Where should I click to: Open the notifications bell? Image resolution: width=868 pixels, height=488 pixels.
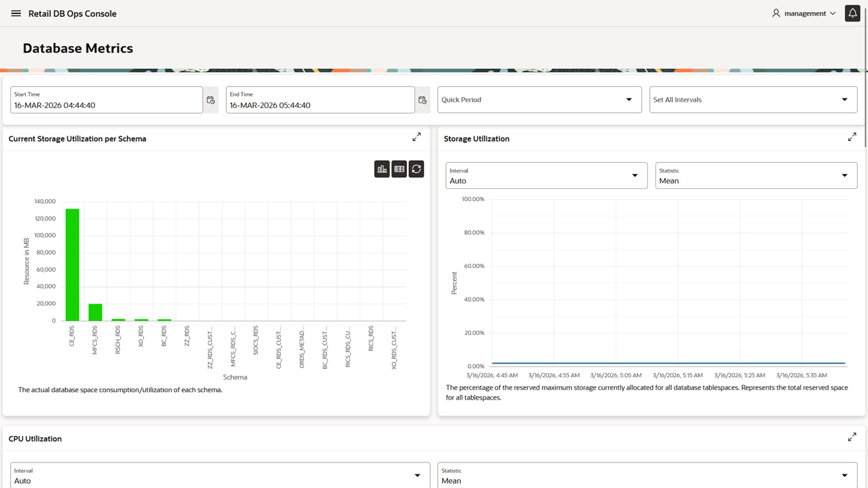(852, 13)
